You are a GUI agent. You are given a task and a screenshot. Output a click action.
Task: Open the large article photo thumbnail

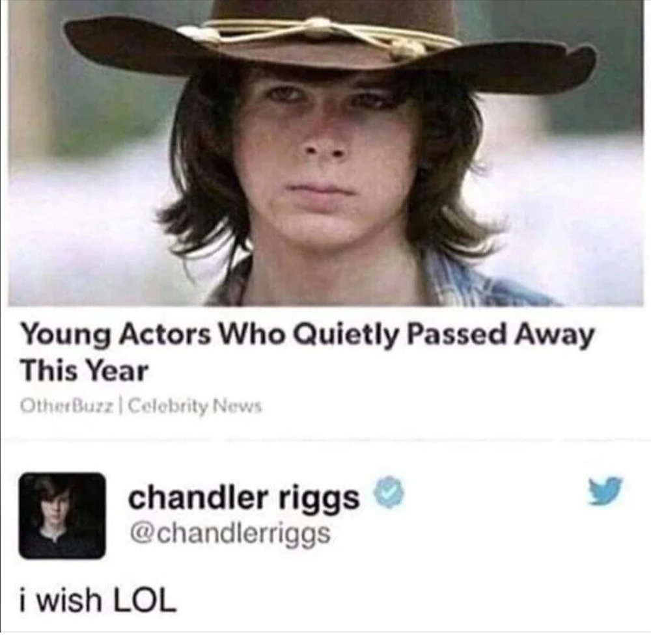tap(325, 153)
